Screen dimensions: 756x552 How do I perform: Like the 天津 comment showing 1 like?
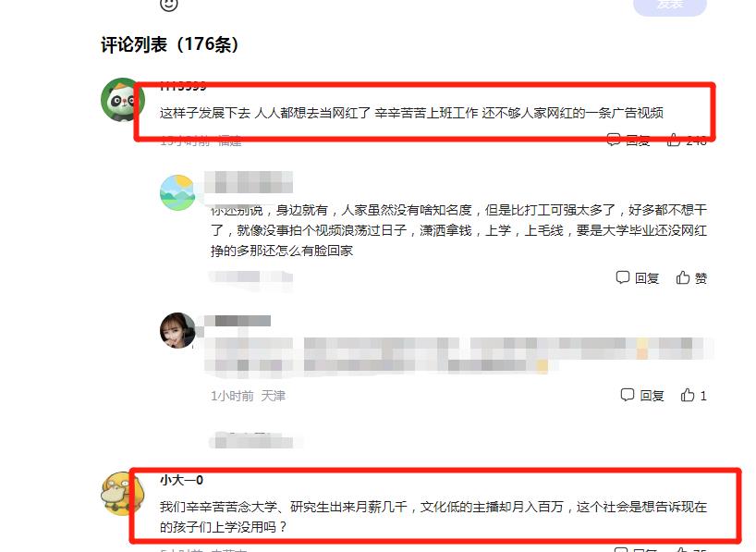[x=693, y=395]
